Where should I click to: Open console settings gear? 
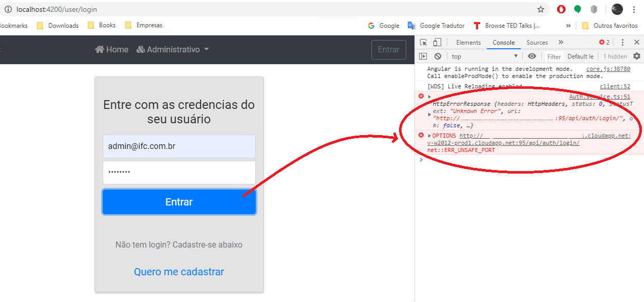pos(637,56)
